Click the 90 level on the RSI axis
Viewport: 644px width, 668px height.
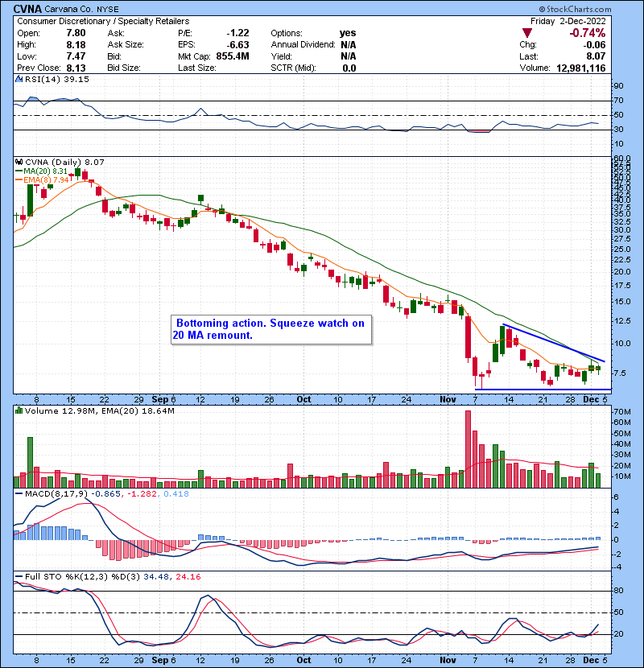coord(618,86)
